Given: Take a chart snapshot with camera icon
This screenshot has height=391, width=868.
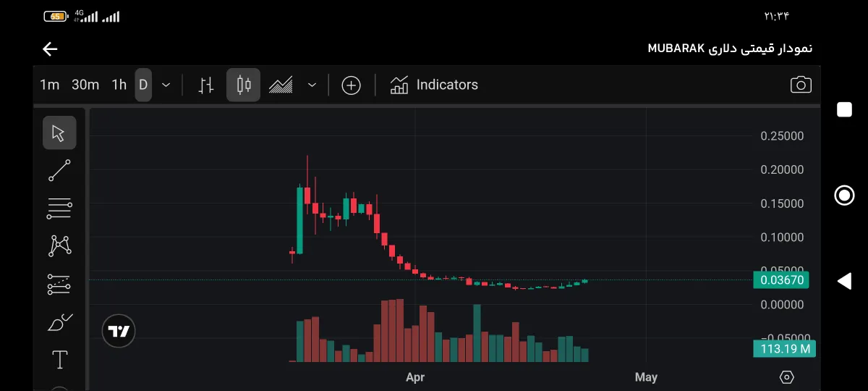Looking at the screenshot, I should pyautogui.click(x=801, y=85).
